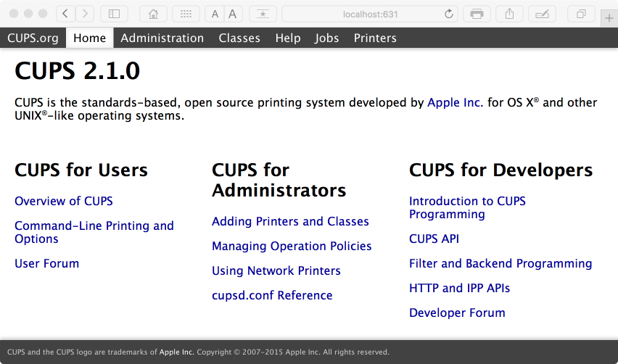This screenshot has width=618, height=364.
Task: Switch to the Administration tab
Action: coord(162,38)
